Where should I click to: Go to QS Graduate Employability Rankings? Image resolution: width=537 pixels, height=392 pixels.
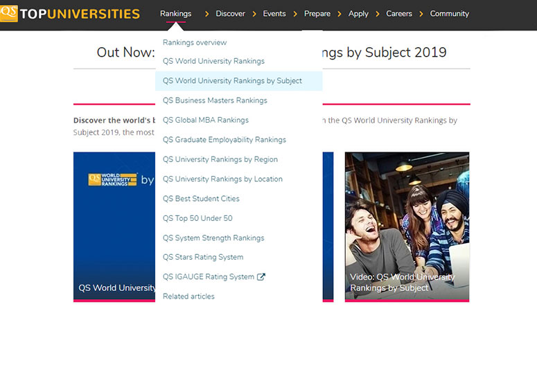click(x=225, y=140)
